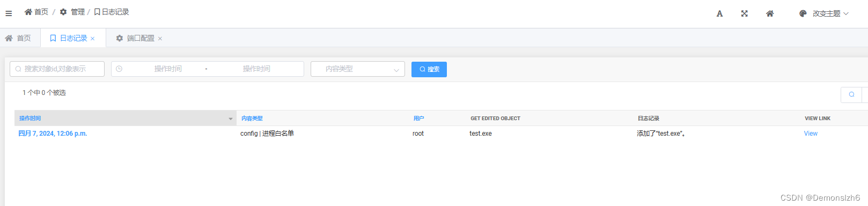Open the 内容类型 filter dropdown

(x=358, y=69)
